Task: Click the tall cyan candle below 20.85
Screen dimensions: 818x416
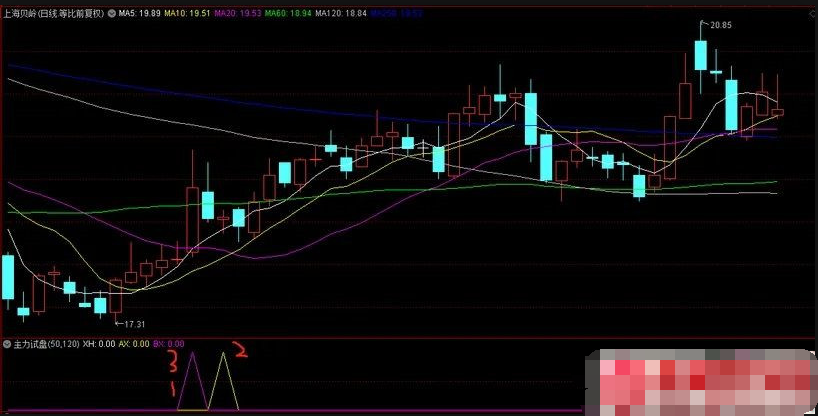Action: 701,56
